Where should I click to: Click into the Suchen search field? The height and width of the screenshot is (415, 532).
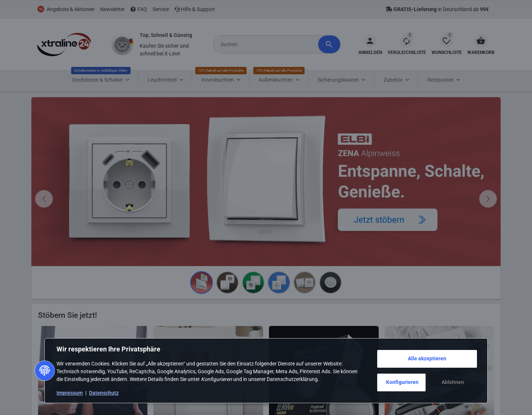(x=266, y=44)
